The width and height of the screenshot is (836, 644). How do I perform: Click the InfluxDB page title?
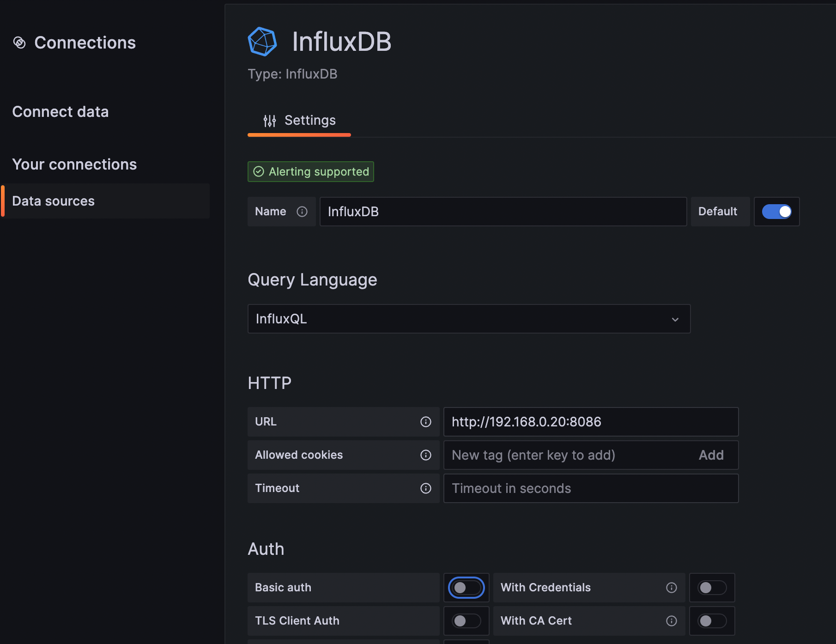[x=342, y=42]
